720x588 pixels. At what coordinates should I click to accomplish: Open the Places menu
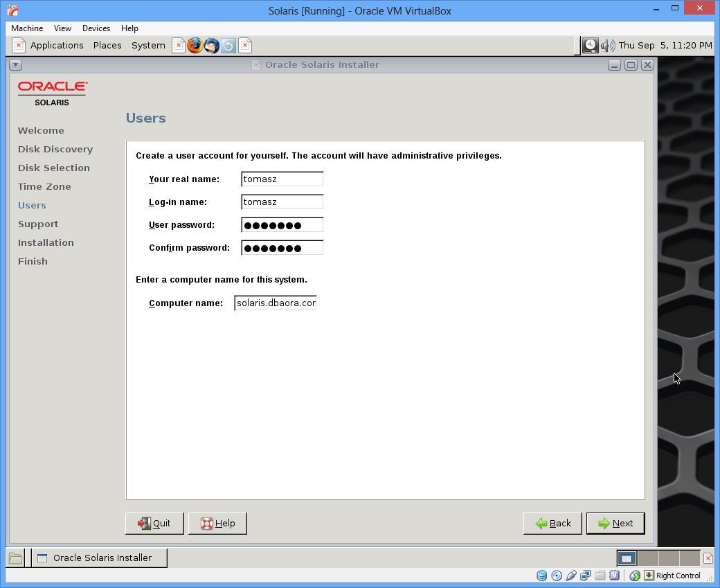[x=107, y=46]
